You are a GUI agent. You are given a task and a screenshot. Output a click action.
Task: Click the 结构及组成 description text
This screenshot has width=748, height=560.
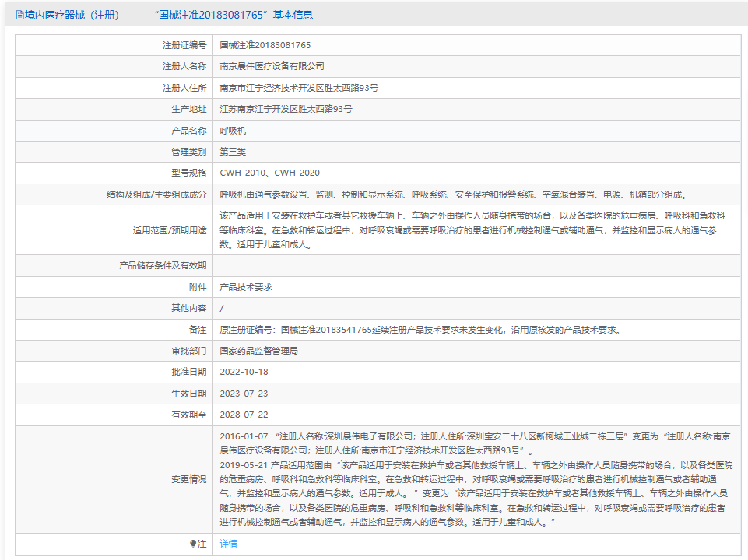click(x=453, y=194)
